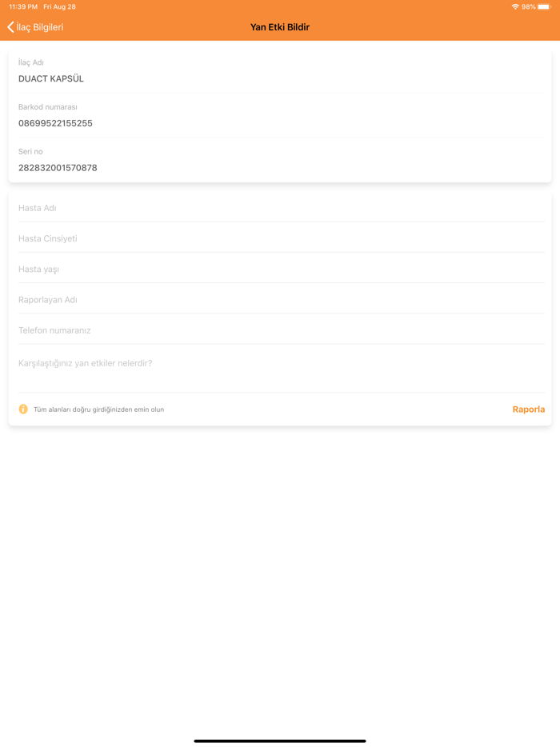Select the drug name DUACT KAPSÜL

(x=50, y=78)
